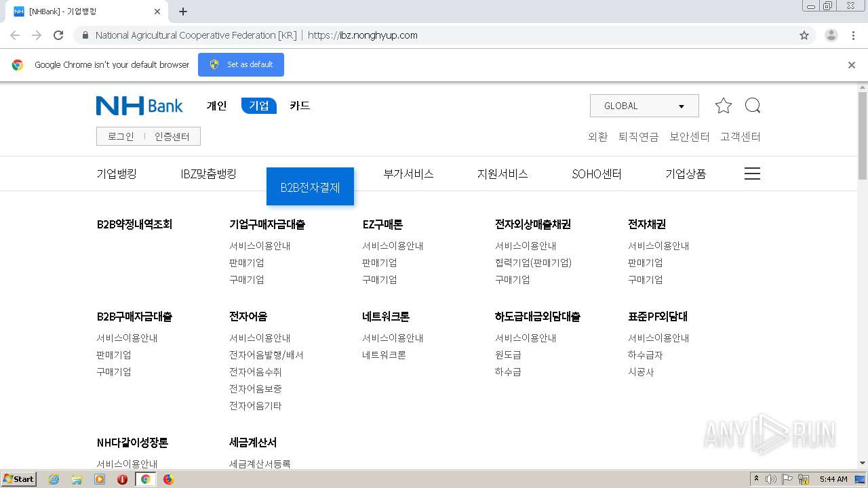Show hidden tray icons arrow
Screen dimensions: 868x488
757,479
